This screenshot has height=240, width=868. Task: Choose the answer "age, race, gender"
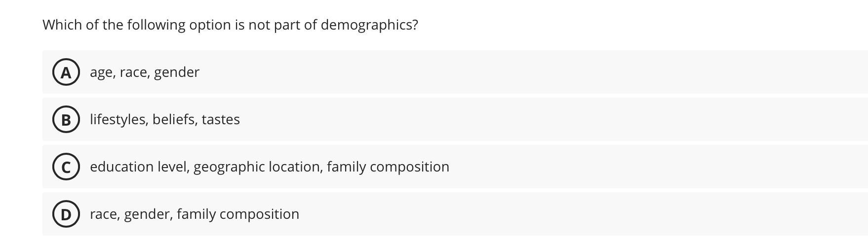coord(455,72)
